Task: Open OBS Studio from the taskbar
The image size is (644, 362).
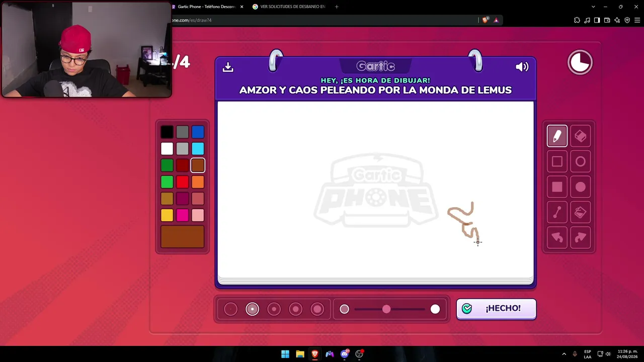Action: tap(359, 354)
